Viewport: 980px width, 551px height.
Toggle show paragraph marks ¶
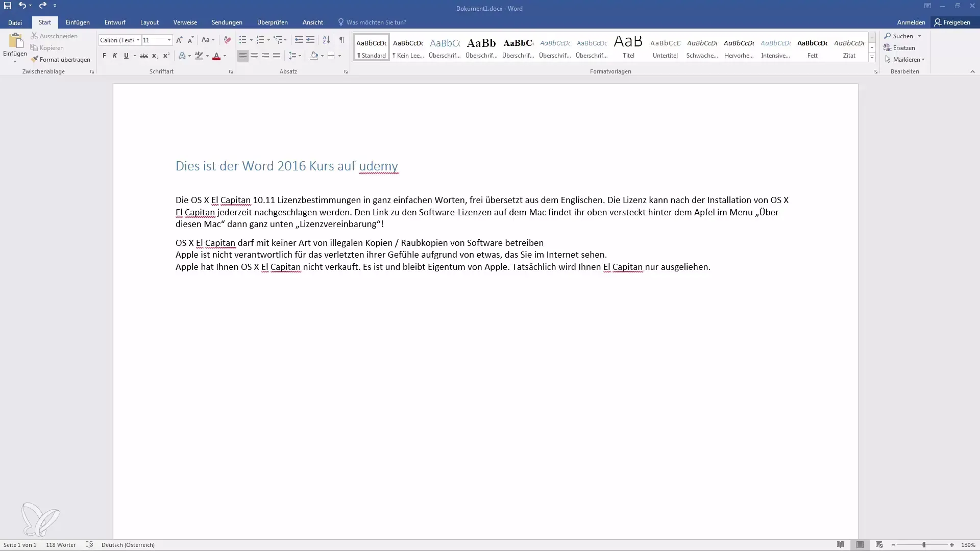[x=342, y=40]
